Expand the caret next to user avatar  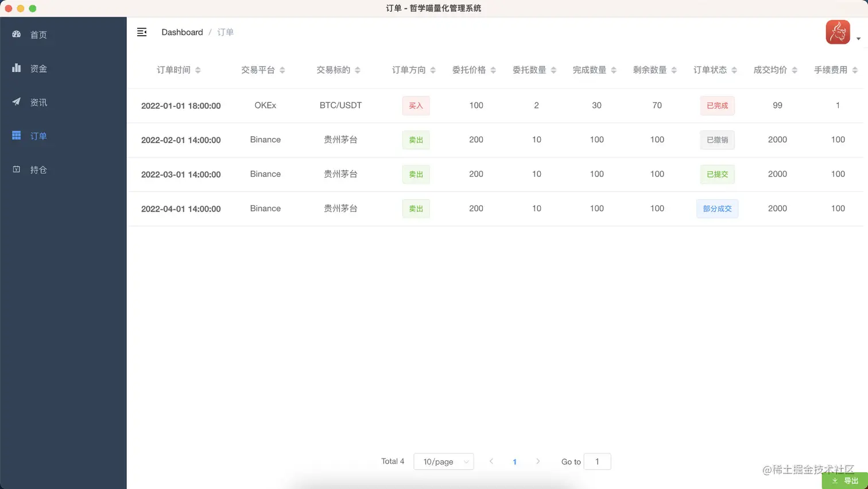858,39
